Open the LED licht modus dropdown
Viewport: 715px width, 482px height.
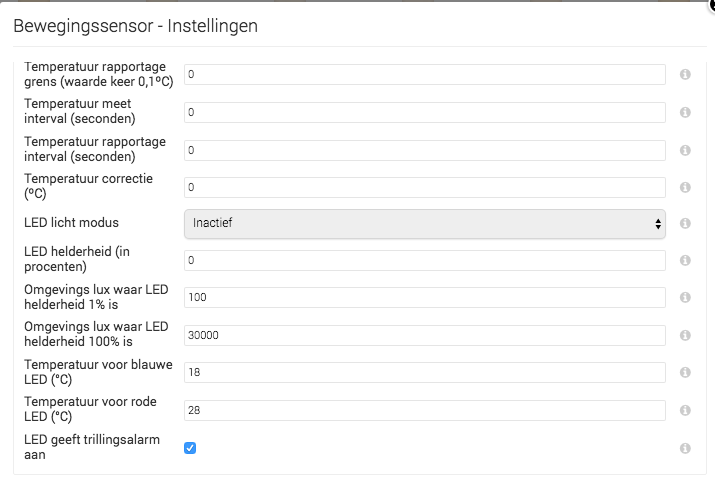point(424,224)
